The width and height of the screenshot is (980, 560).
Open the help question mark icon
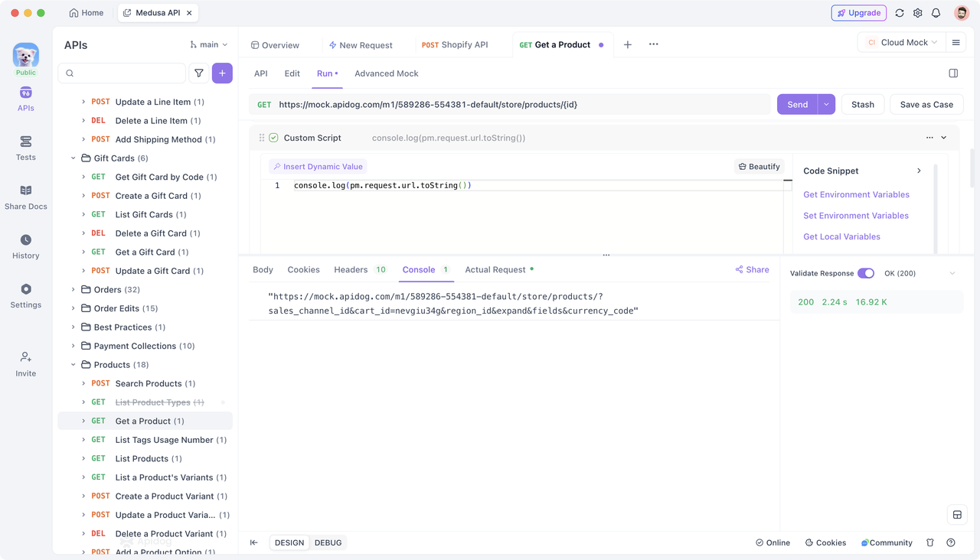point(951,542)
